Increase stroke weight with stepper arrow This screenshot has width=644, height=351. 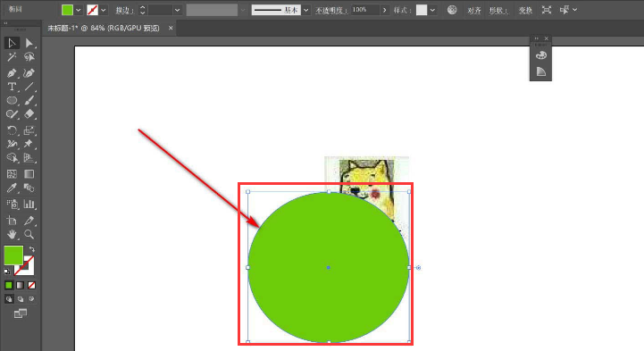143,7
